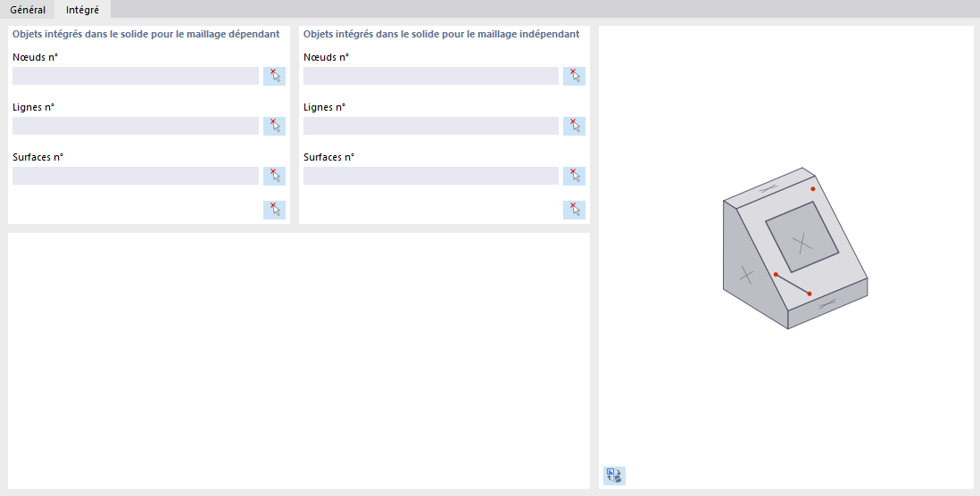Click the pick icon for dependent mesh Lignes

274,126
